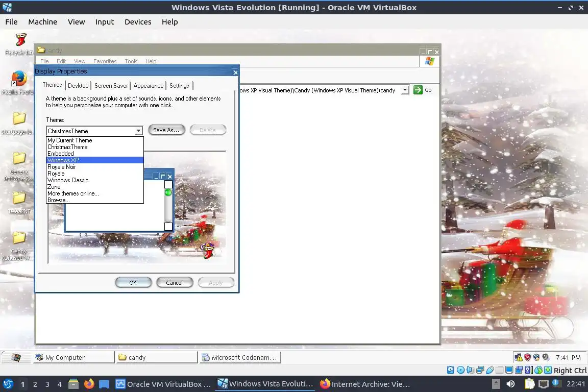
Task: Click the host removable media eject icon
Action: 496,384
